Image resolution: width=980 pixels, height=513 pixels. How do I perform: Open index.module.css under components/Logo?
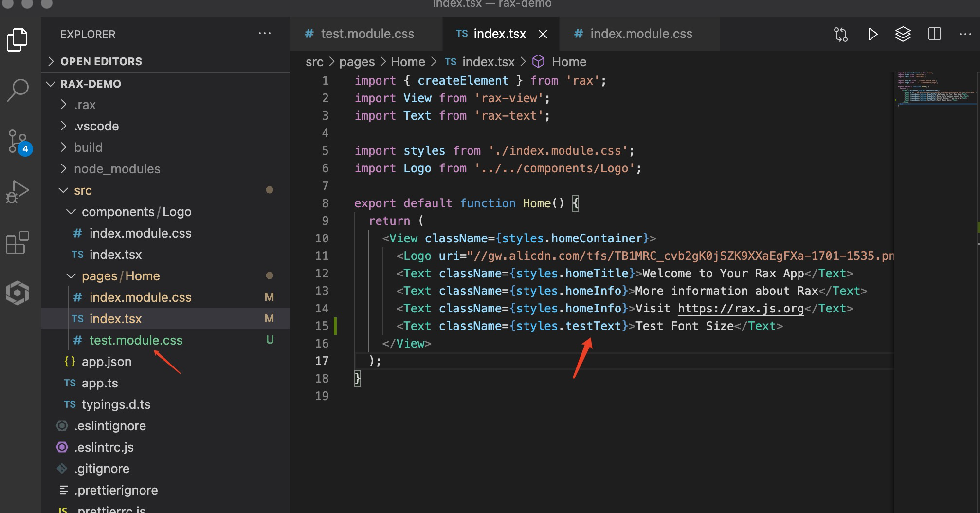(x=165, y=233)
